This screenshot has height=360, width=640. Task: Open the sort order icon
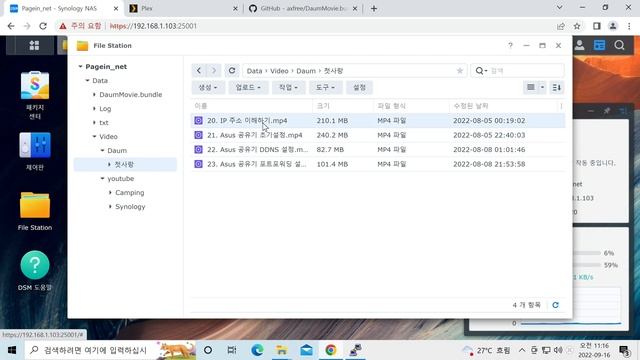(556, 87)
